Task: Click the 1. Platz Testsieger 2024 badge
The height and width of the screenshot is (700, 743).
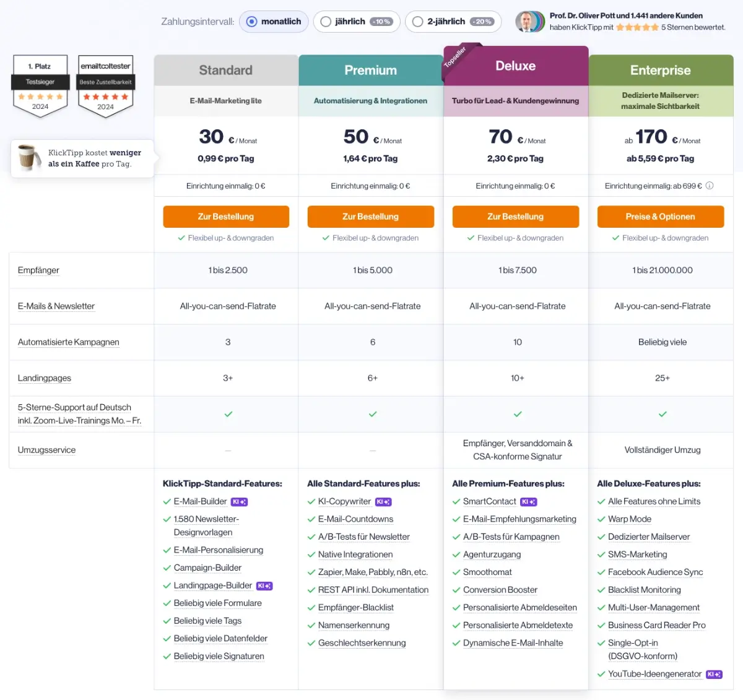Action: coord(40,86)
